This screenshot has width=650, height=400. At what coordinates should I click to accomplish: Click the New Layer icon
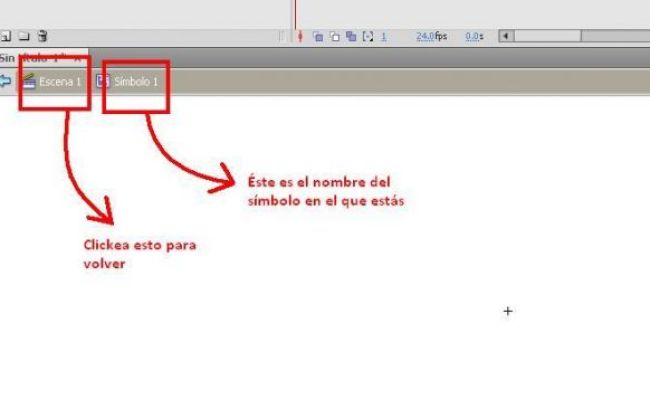click(5, 36)
